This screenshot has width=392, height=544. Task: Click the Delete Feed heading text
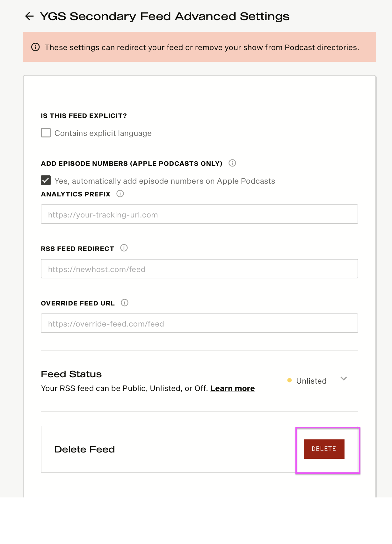coord(85,449)
